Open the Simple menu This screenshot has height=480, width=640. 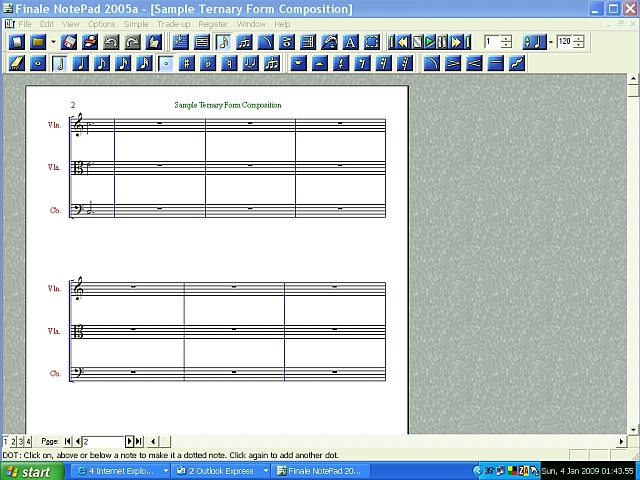click(x=136, y=24)
